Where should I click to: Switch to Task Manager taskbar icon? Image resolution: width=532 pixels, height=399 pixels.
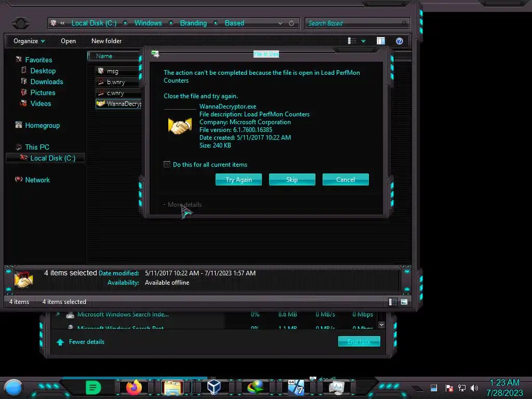336,387
